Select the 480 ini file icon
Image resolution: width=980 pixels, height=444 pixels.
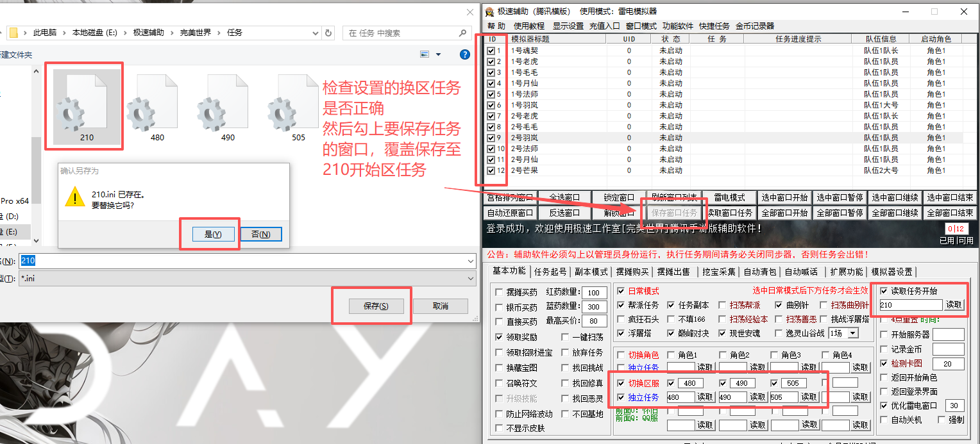click(151, 103)
